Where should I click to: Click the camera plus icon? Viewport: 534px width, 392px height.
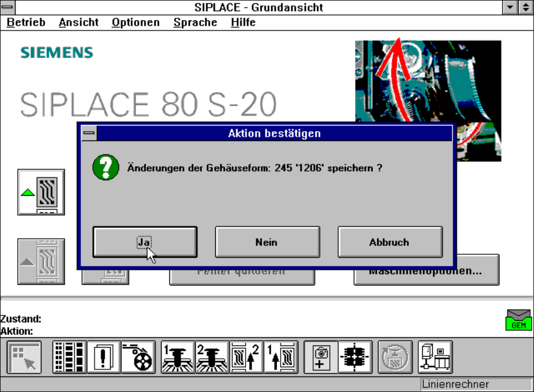pyautogui.click(x=321, y=357)
